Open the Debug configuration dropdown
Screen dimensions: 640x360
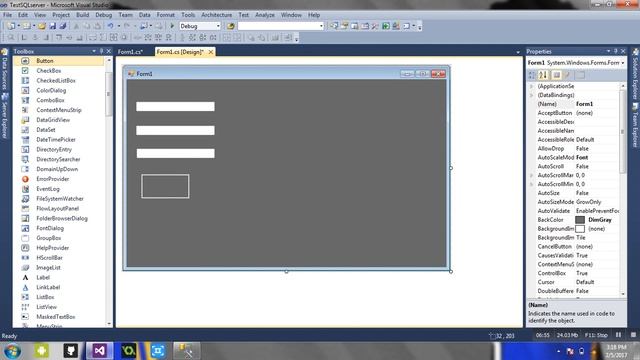(x=218, y=26)
